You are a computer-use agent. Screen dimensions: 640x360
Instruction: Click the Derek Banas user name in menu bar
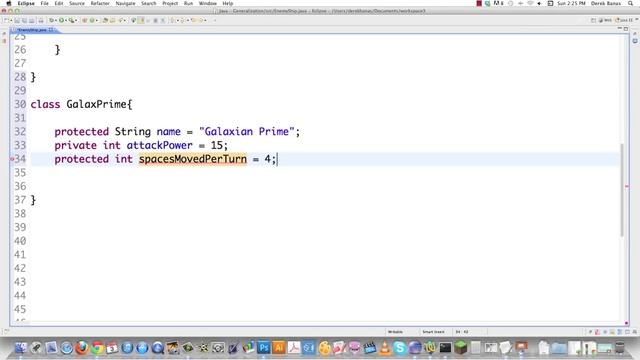[x=606, y=3]
